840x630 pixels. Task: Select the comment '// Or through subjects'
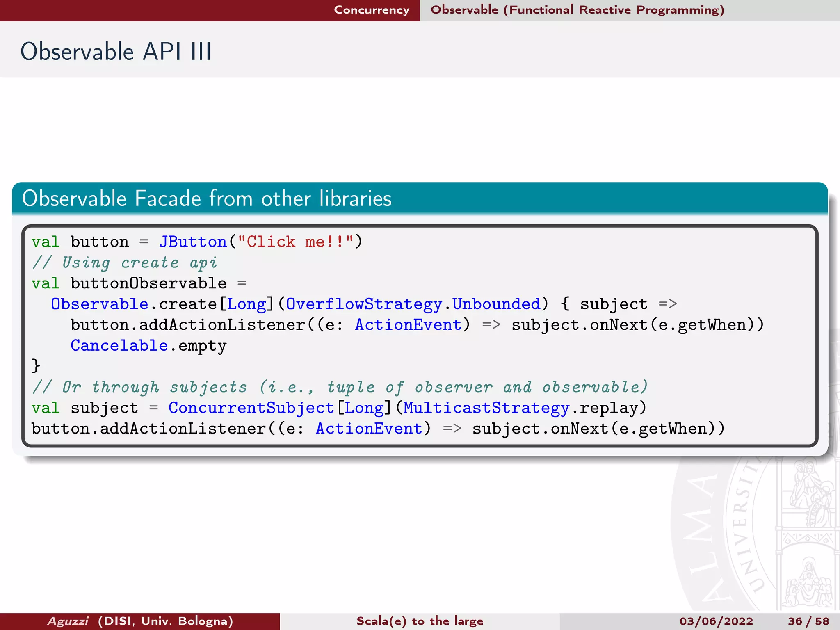click(x=340, y=387)
